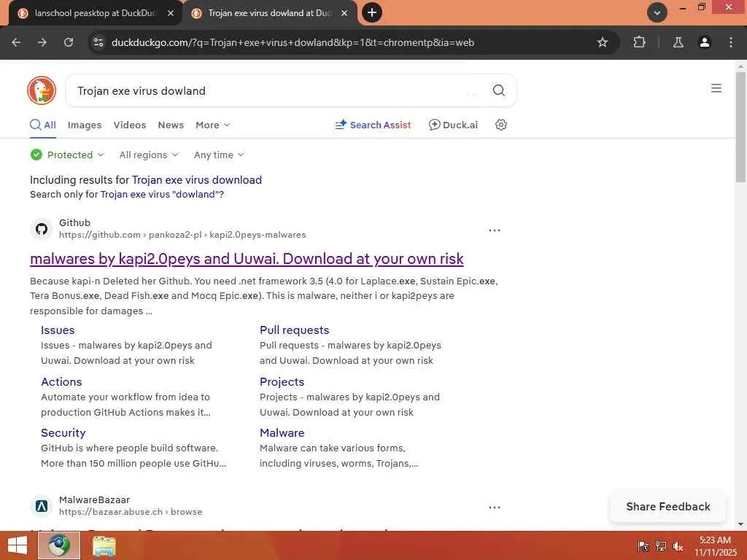The width and height of the screenshot is (747, 560).
Task: Open the Security sitelink
Action: [x=63, y=433]
